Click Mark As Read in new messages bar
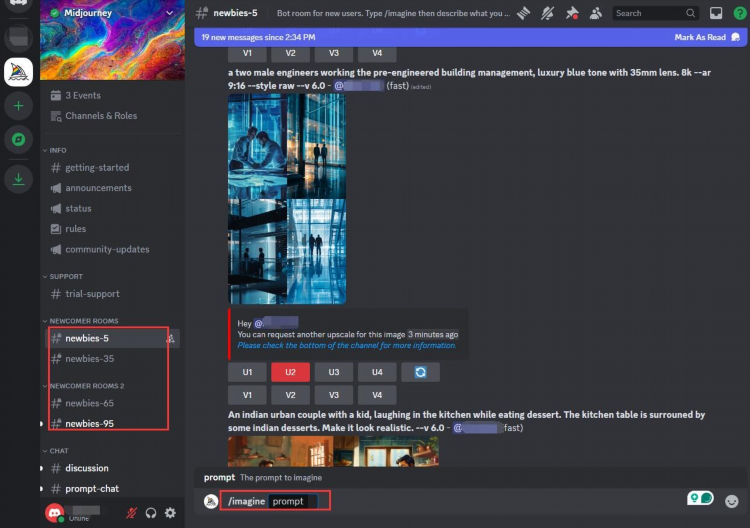The image size is (750, 528). (707, 37)
